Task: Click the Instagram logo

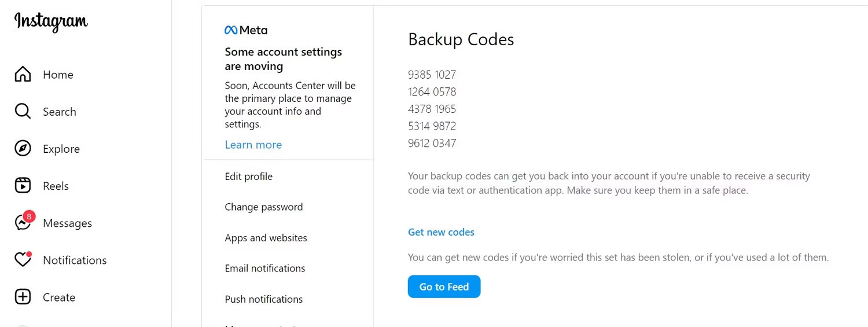Action: [x=51, y=21]
